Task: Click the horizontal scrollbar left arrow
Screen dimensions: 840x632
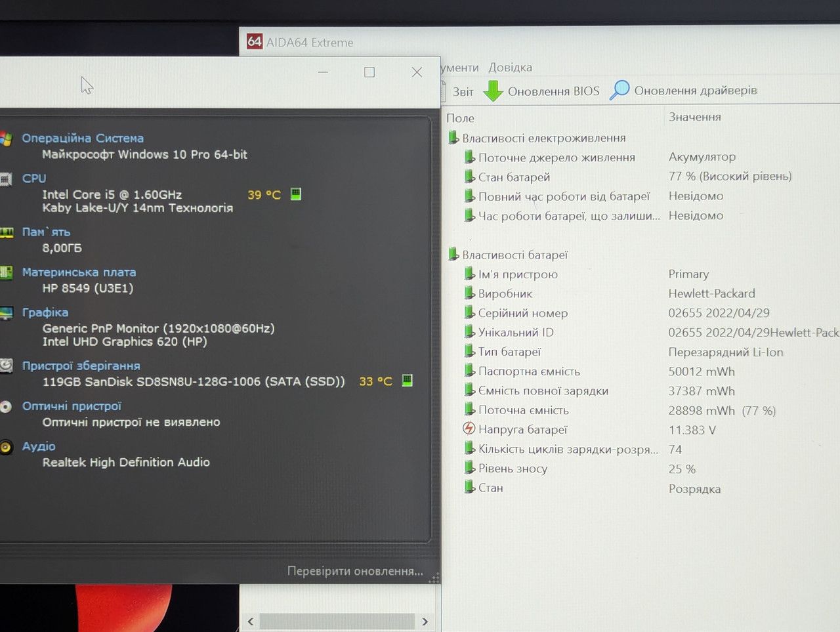Action: coord(251,621)
